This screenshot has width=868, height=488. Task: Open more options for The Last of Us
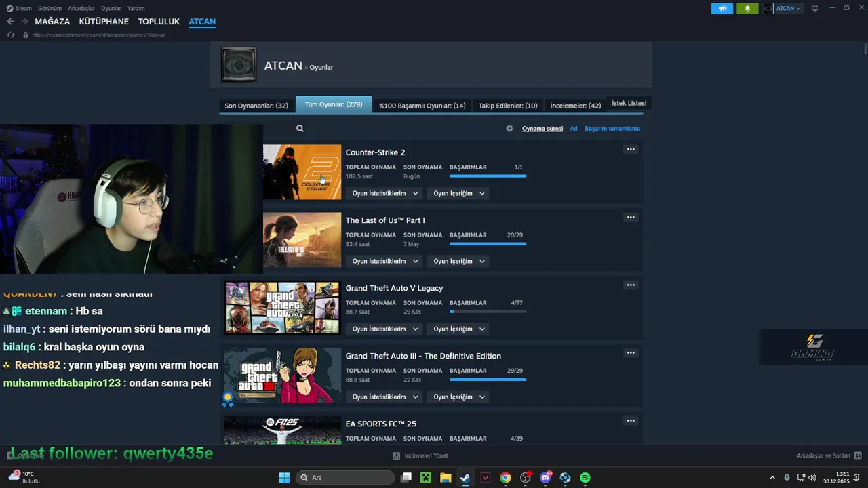coord(631,217)
